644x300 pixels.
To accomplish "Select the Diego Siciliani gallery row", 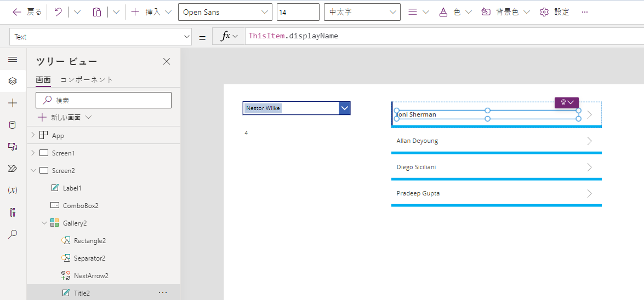I will tap(497, 167).
